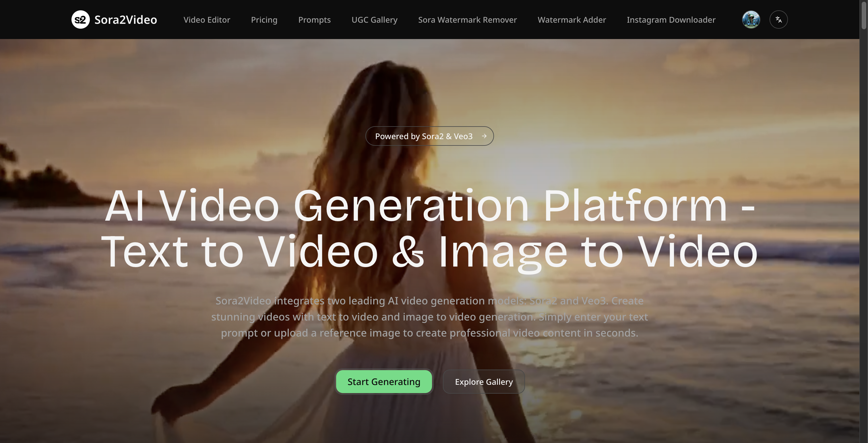Open the Video Editor page
868x443 pixels.
click(207, 20)
